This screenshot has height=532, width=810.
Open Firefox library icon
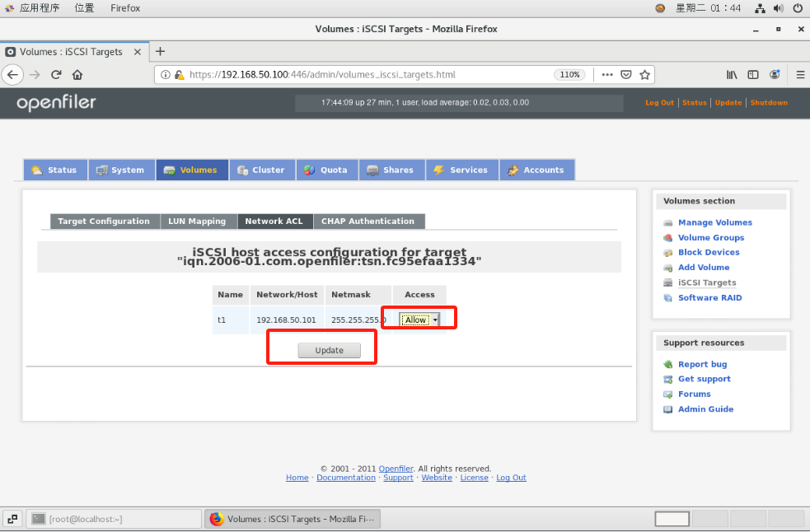pos(732,75)
